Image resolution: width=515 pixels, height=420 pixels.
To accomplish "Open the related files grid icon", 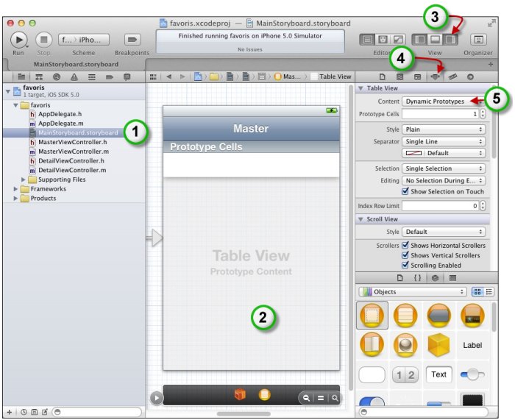I will click(x=153, y=76).
